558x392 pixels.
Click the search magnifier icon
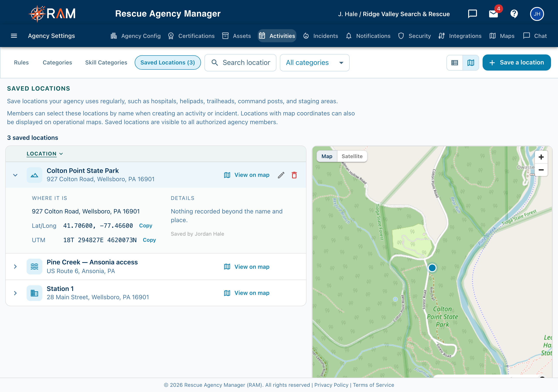214,63
